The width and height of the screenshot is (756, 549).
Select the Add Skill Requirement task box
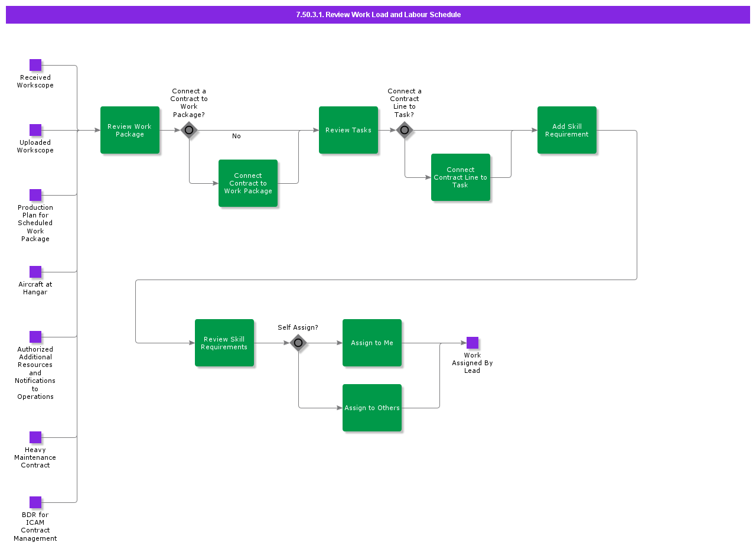567,130
